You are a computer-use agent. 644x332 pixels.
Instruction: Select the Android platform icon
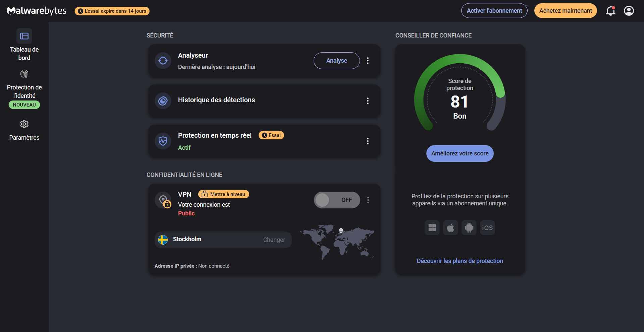click(x=469, y=228)
